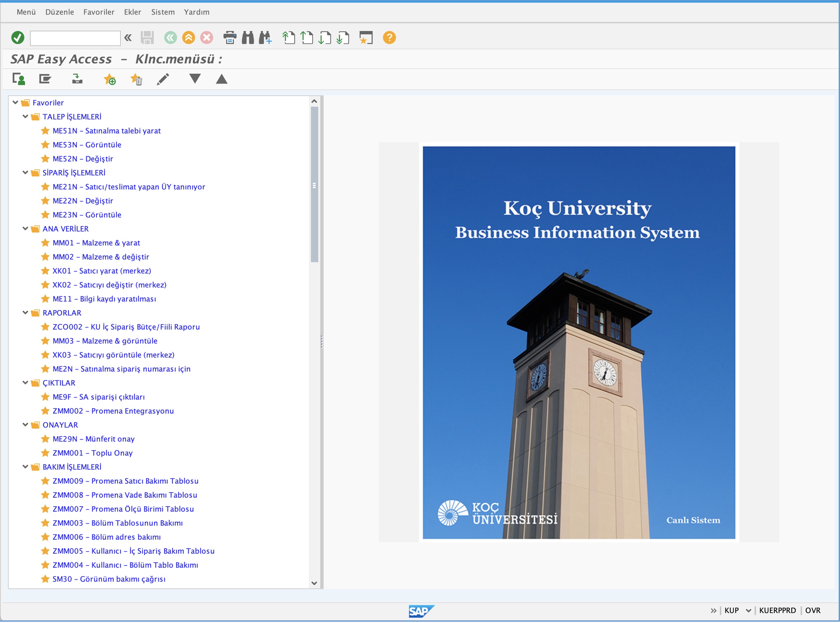Click the Help question mark icon
The width and height of the screenshot is (840, 623).
[x=389, y=37]
